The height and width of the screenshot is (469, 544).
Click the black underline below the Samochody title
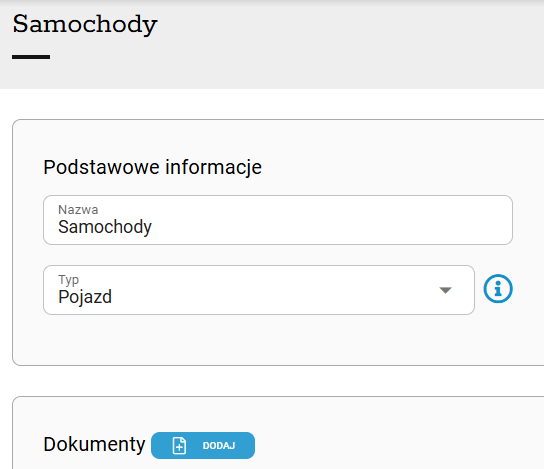tap(31, 57)
